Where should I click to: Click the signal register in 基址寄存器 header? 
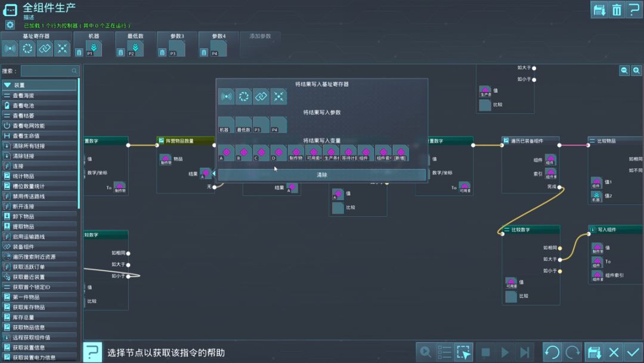tap(10, 48)
